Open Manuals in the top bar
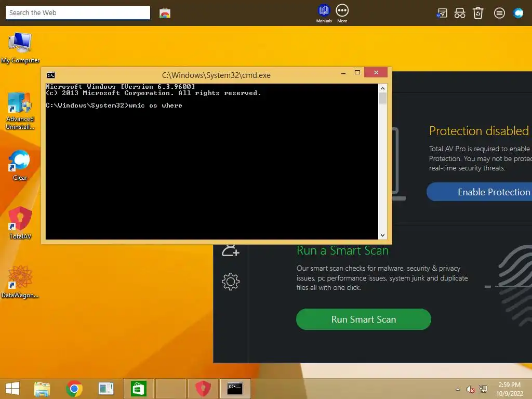The image size is (532, 399). click(x=324, y=14)
